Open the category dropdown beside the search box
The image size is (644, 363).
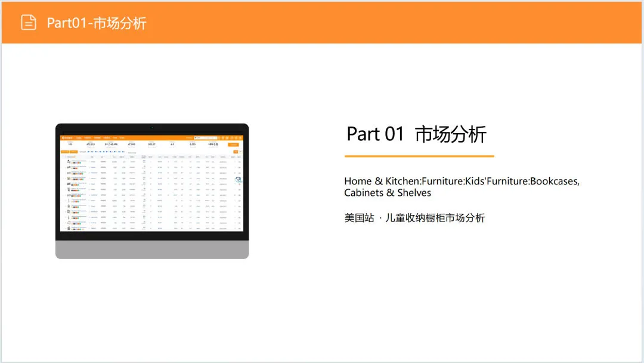pos(197,137)
